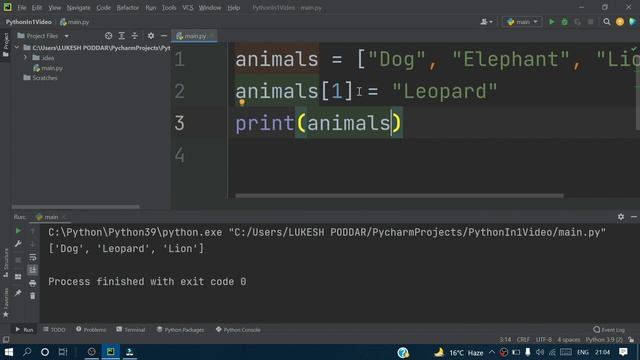
Task: Open the Run menu
Action: click(151, 8)
